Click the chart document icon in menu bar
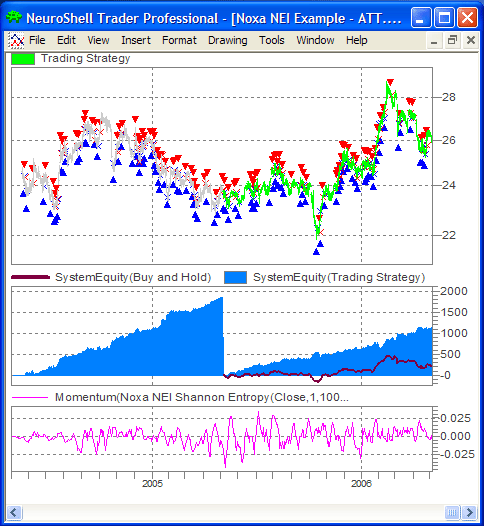Screen dimensions: 484x526 click(x=16, y=41)
